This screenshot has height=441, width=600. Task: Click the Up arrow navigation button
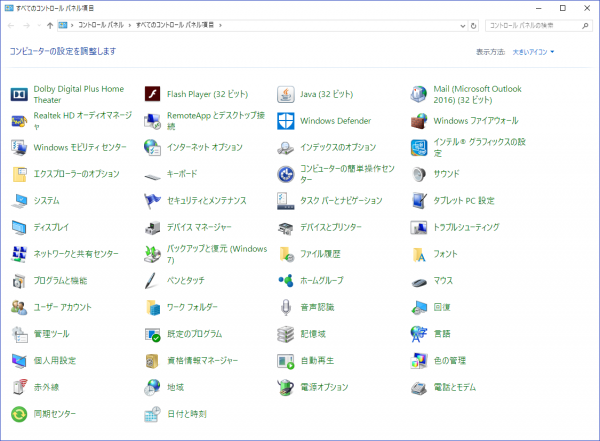coord(50,26)
